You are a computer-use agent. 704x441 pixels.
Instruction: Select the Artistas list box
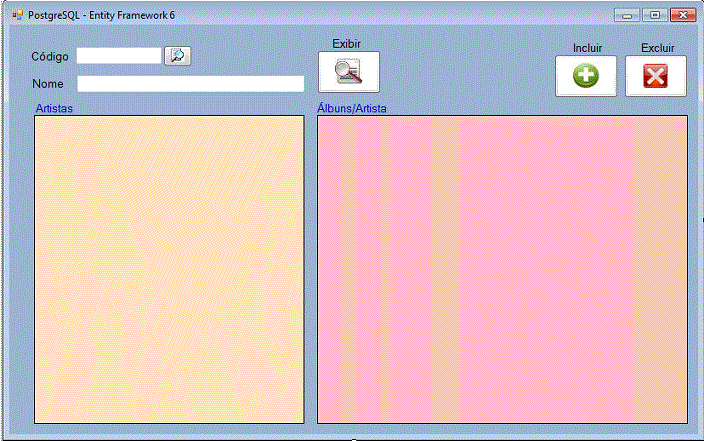point(169,269)
